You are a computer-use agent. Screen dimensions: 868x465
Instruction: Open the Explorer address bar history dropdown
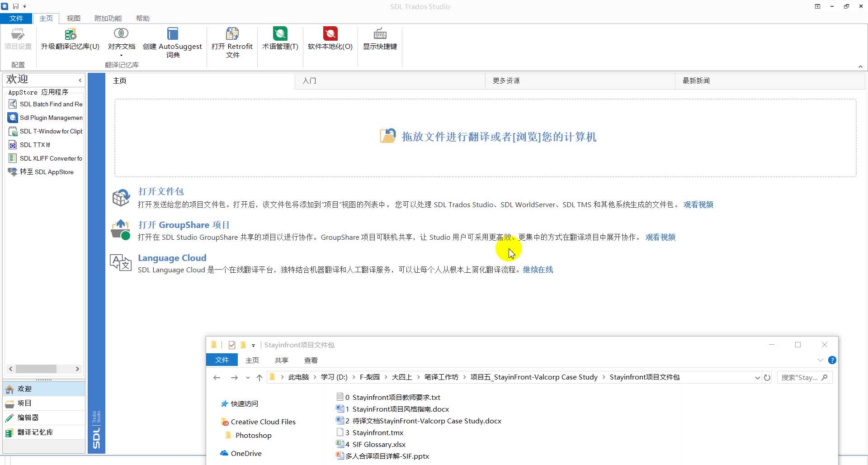coord(758,377)
